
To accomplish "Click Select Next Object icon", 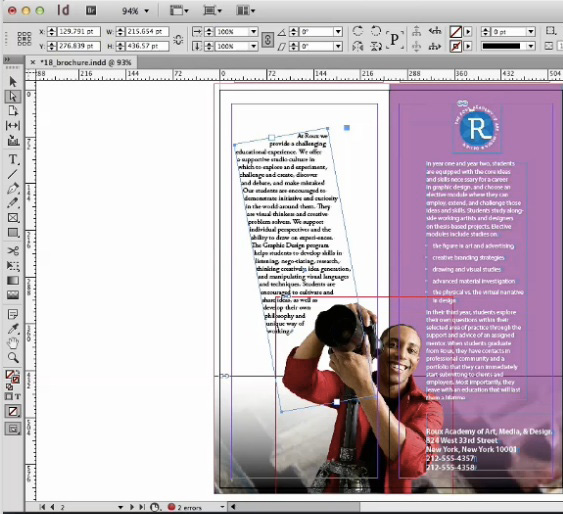I will pos(435,46).
